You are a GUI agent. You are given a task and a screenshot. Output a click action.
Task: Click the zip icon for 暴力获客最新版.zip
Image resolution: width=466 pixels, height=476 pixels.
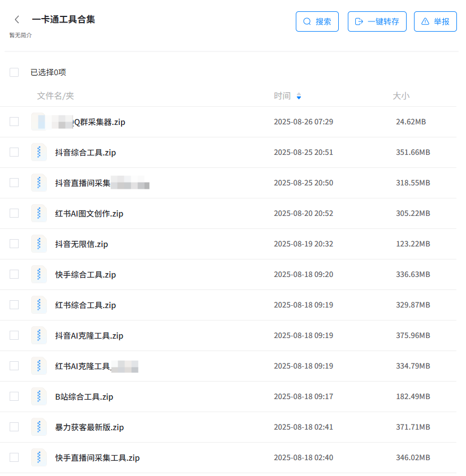click(x=38, y=427)
